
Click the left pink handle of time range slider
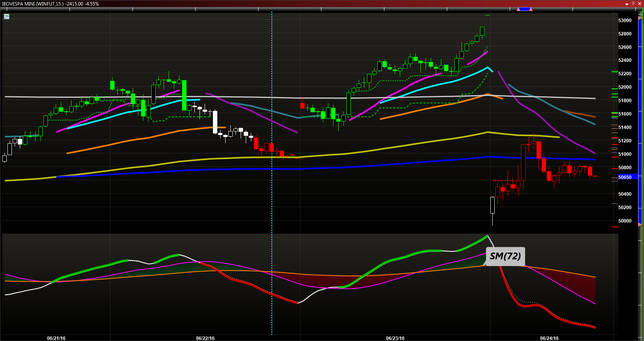[x=518, y=9]
